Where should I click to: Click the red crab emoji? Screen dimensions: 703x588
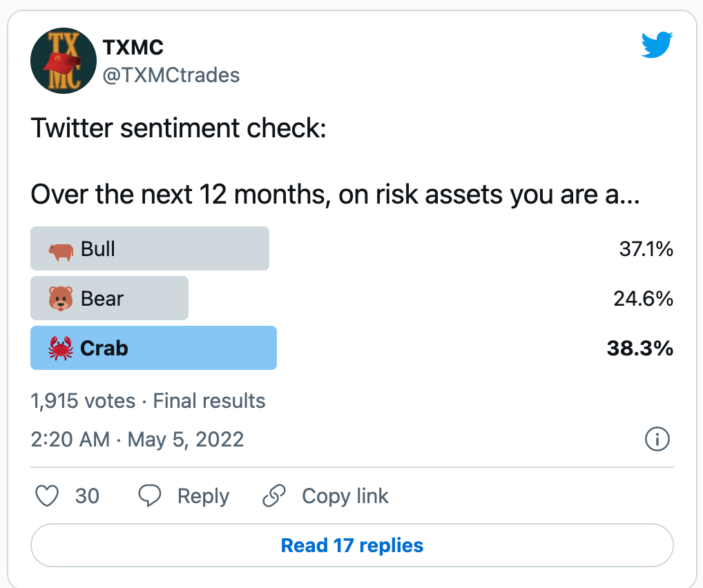click(61, 349)
